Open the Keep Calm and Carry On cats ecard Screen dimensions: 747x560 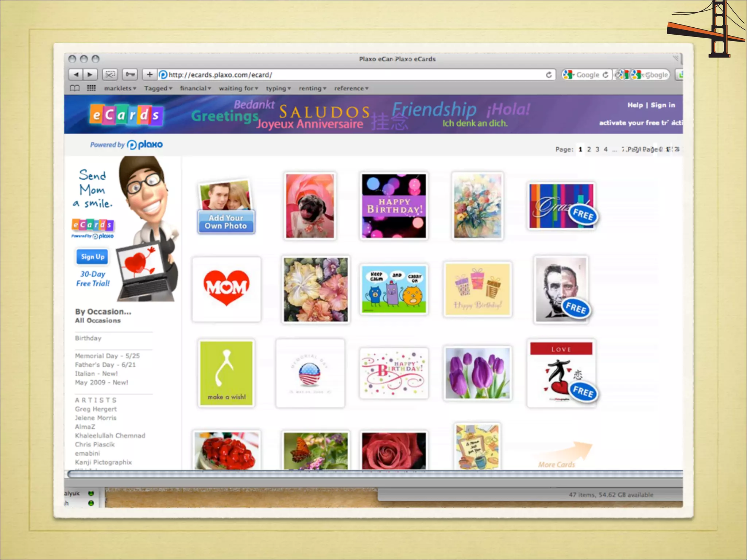tap(394, 289)
